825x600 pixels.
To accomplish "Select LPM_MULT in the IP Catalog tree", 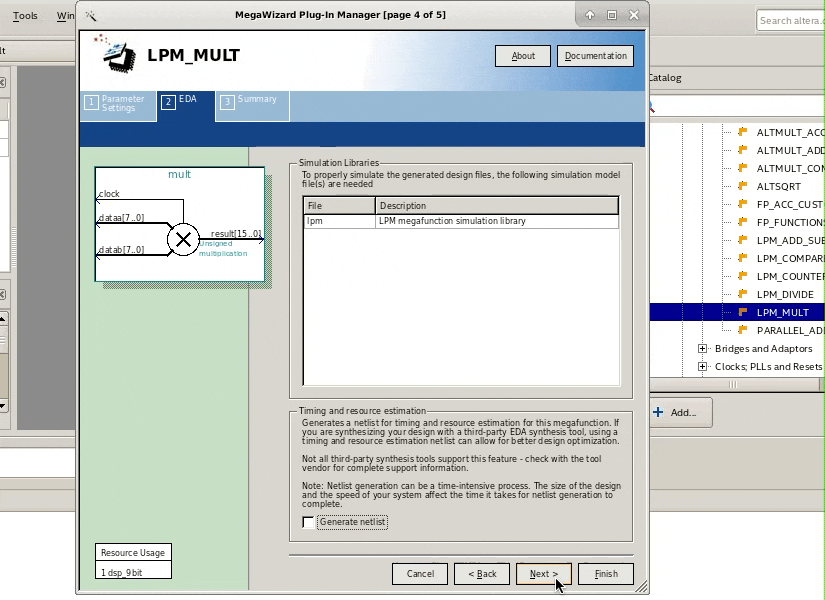I will (782, 313).
